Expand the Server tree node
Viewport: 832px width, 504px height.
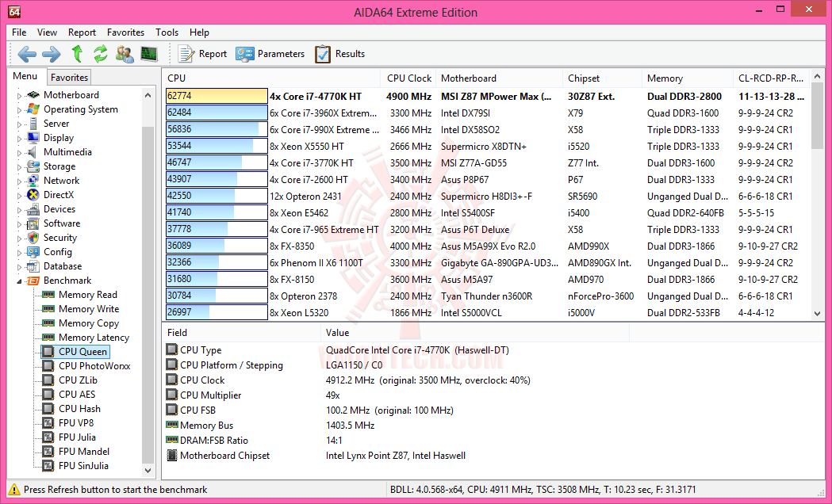[20, 124]
